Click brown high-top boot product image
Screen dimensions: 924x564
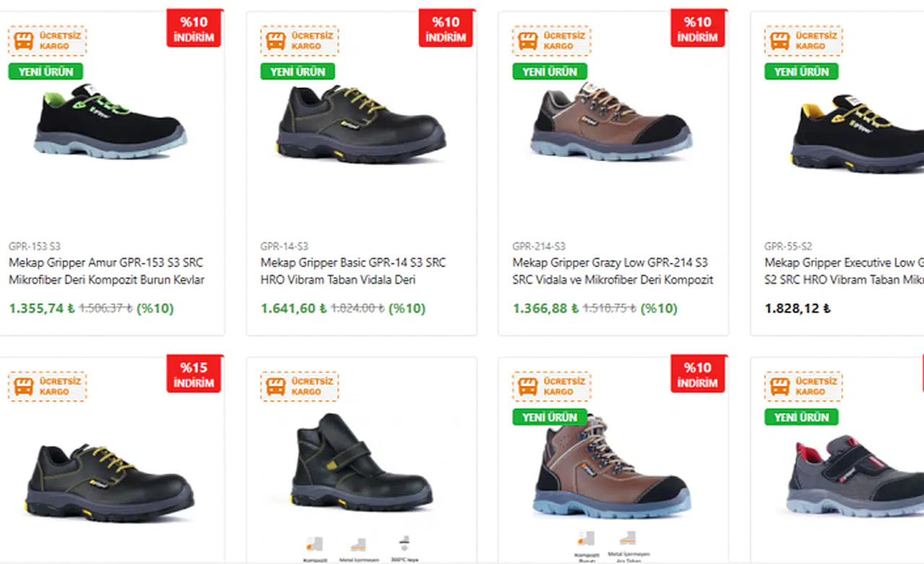click(x=612, y=466)
